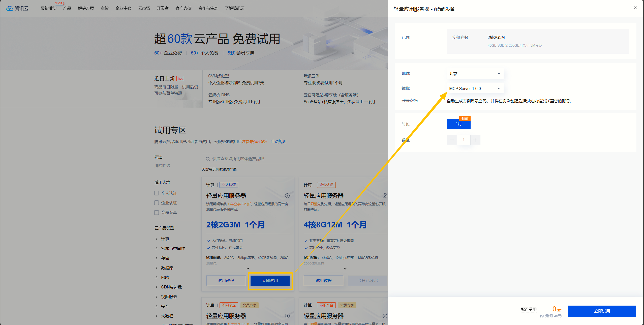This screenshot has width=644, height=325.
Task: Open the 地域 region dropdown
Action: pos(475,74)
